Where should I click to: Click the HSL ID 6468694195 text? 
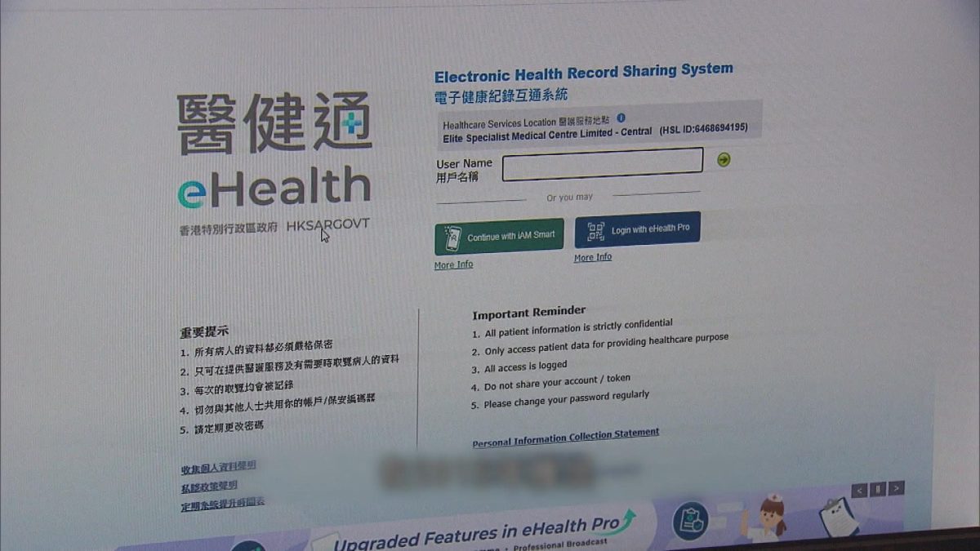[703, 129]
